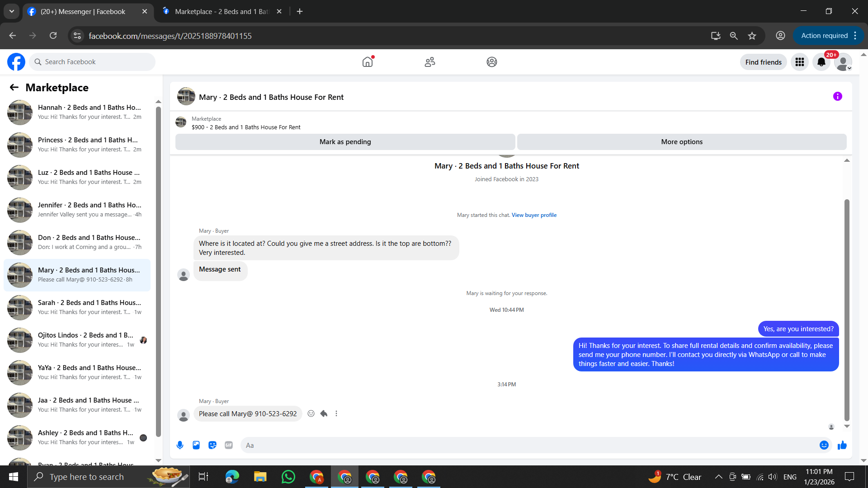Image resolution: width=868 pixels, height=488 pixels.
Task: Open View buyer profile link
Action: tap(534, 215)
